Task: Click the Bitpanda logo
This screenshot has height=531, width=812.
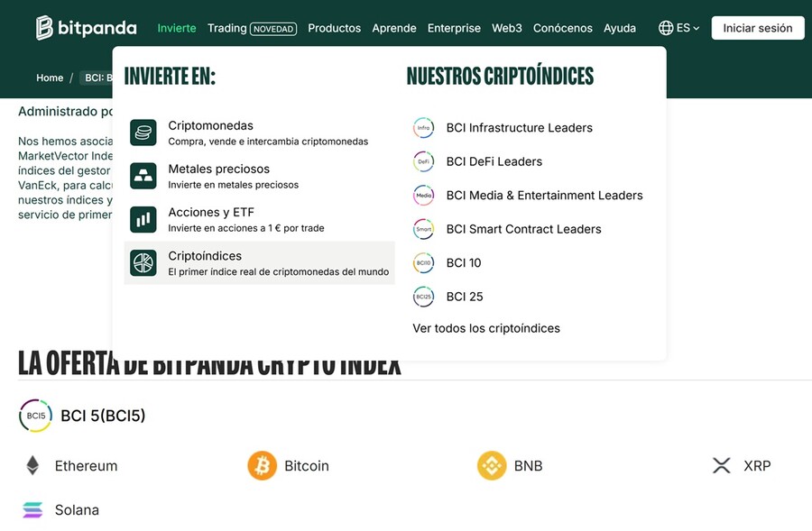Action: point(86,27)
